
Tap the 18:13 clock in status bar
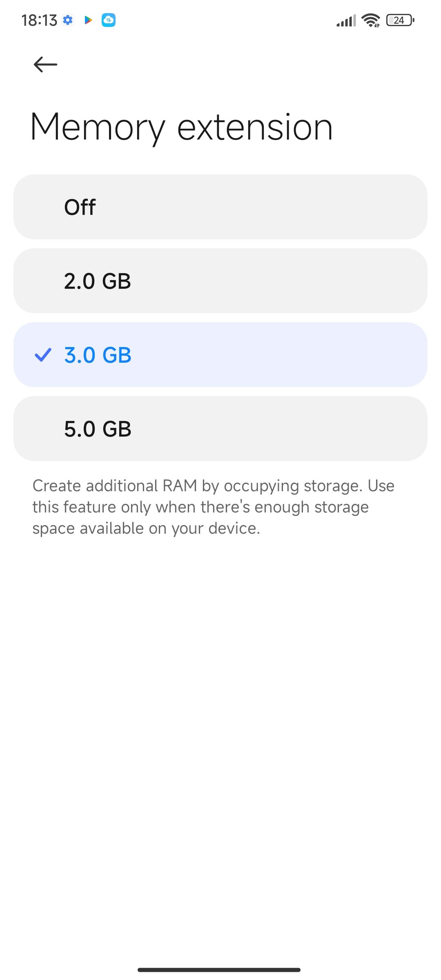coord(39,20)
